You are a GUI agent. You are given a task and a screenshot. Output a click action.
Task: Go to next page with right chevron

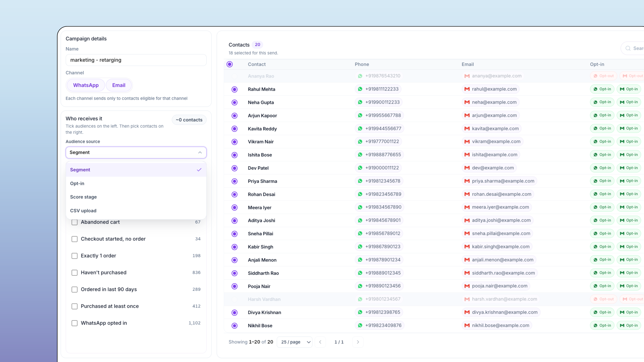[358, 342]
